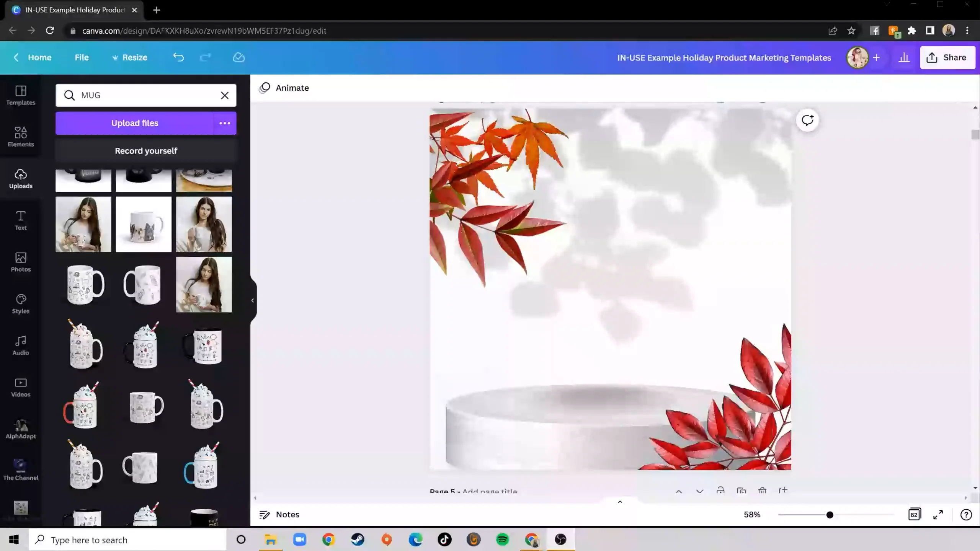Screen dimensions: 980x551
Task: Open the Text sidebar panel
Action: pos(21,220)
